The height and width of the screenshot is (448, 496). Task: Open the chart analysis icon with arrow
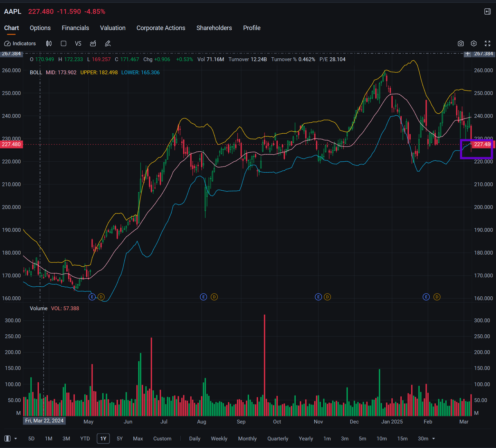(x=93, y=44)
